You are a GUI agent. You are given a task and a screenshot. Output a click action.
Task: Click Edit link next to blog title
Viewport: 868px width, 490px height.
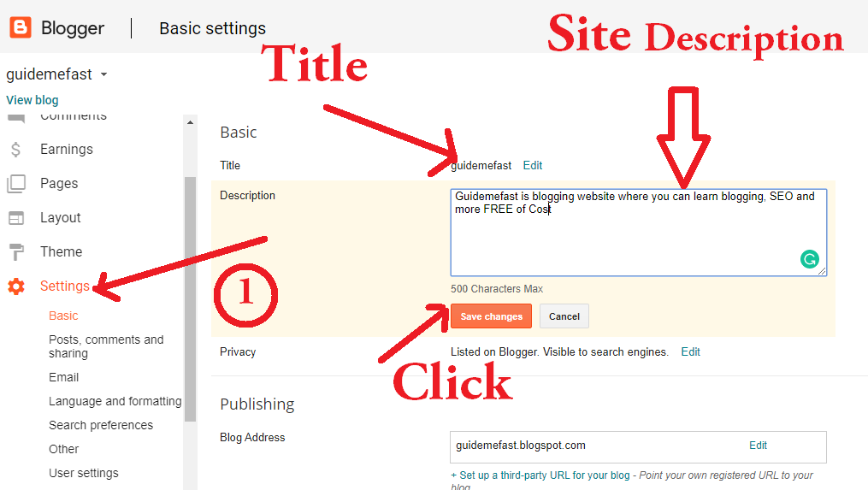point(533,165)
